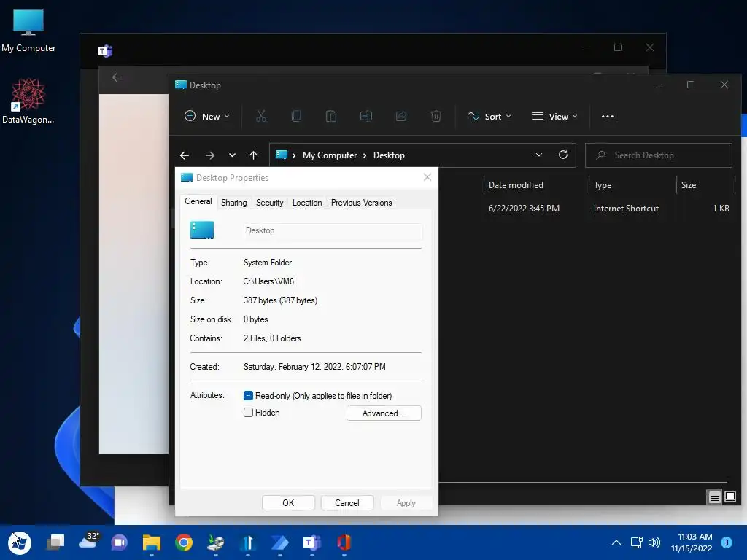Open the Sort dropdown
747x560 pixels.
click(489, 116)
